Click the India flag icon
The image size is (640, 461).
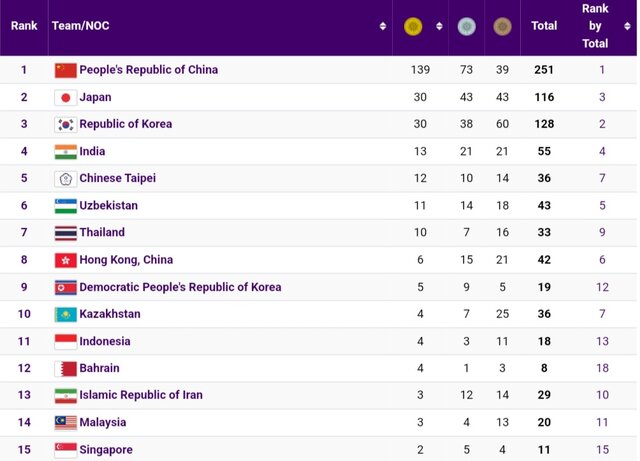[65, 151]
